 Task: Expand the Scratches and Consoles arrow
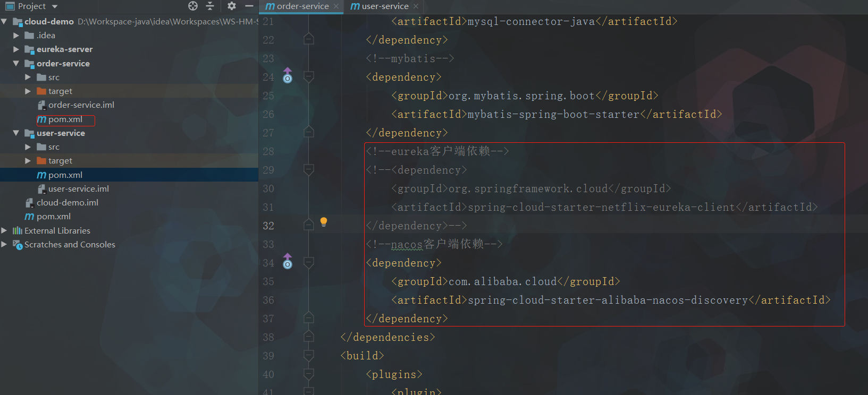pyautogui.click(x=4, y=245)
